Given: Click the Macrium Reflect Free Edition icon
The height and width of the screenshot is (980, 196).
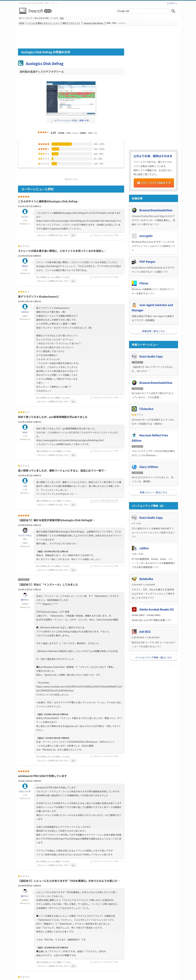Looking at the screenshot, I should point(134,435).
